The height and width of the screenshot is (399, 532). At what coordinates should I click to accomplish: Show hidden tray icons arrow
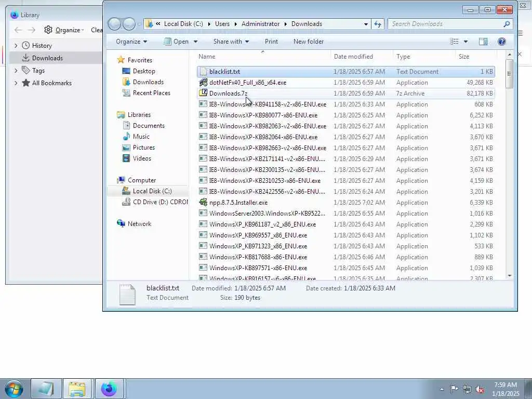[x=442, y=390]
